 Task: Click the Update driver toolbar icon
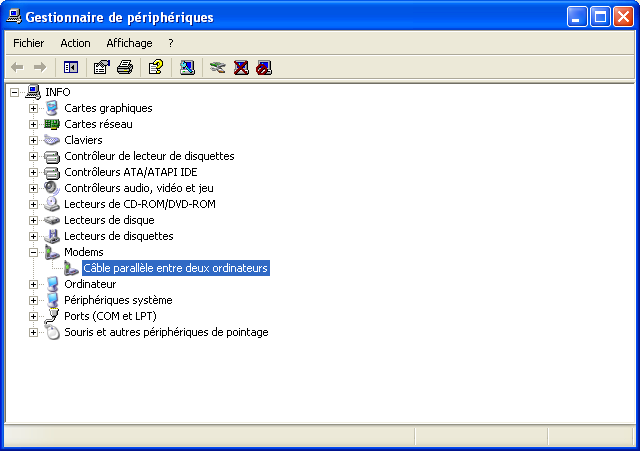pos(218,67)
